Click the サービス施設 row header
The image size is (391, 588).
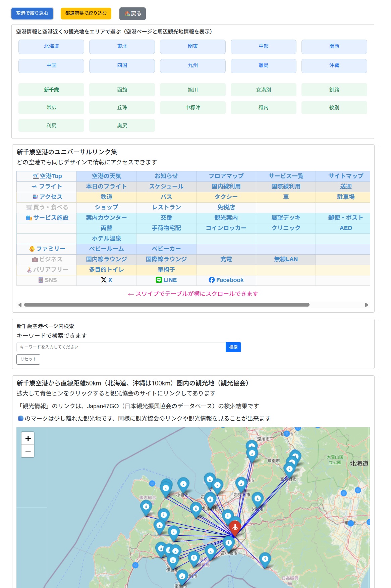(x=47, y=218)
